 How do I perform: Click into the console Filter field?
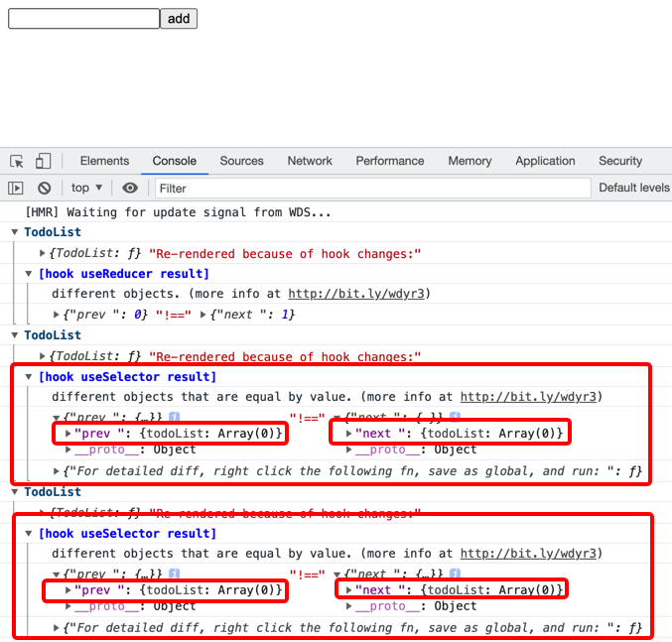[x=373, y=189]
